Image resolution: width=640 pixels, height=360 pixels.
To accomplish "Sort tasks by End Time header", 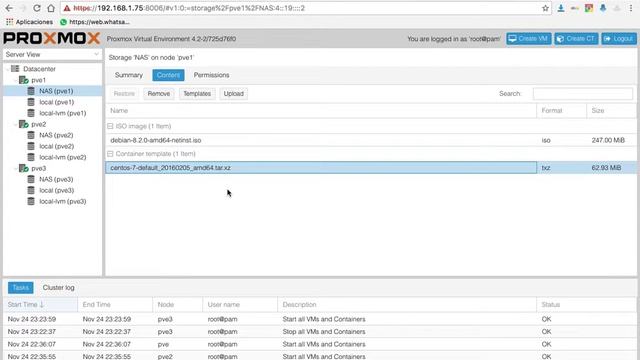I will point(115,304).
